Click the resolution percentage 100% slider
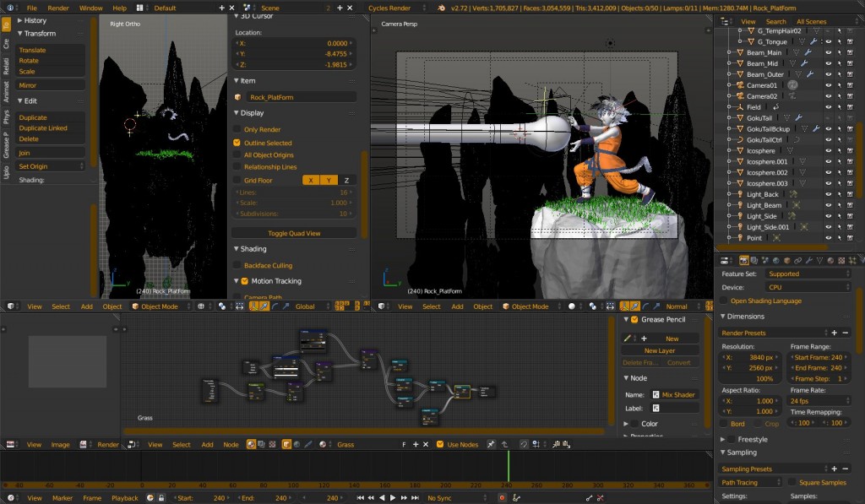Screen dimensions: 865x504 point(750,379)
